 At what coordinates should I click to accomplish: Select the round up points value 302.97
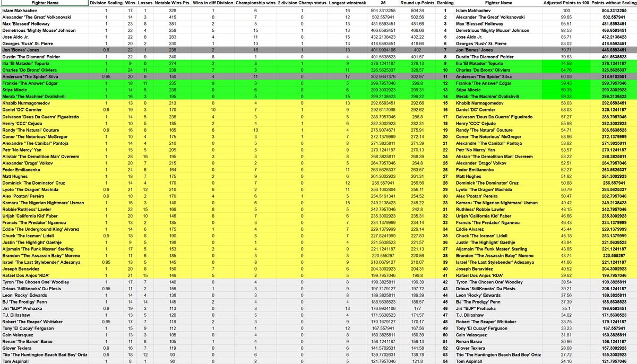pos(417,77)
